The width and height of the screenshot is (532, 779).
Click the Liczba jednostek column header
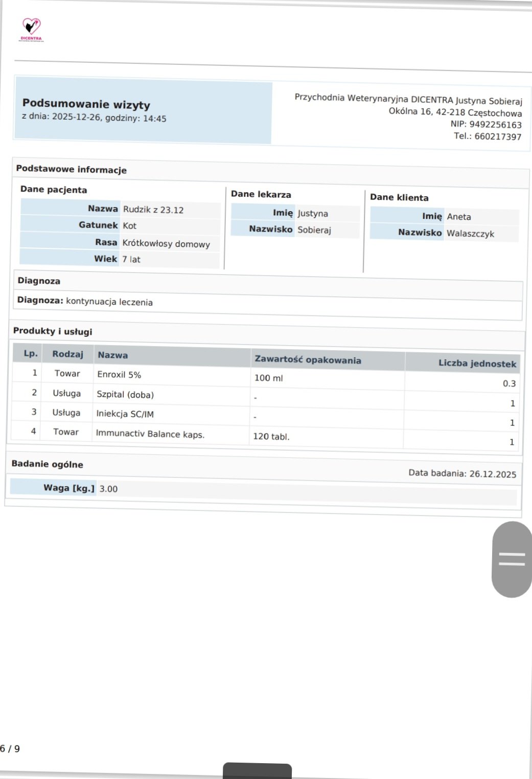[477, 363]
